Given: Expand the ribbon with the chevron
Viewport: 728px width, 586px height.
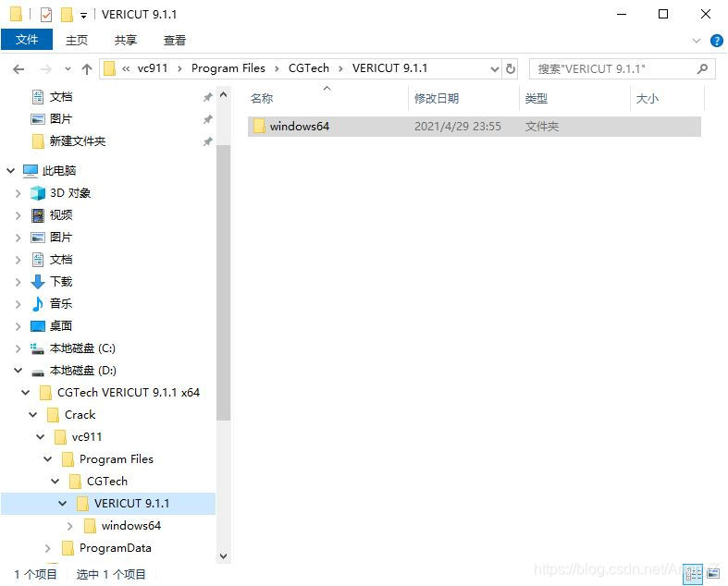Looking at the screenshot, I should 696,41.
